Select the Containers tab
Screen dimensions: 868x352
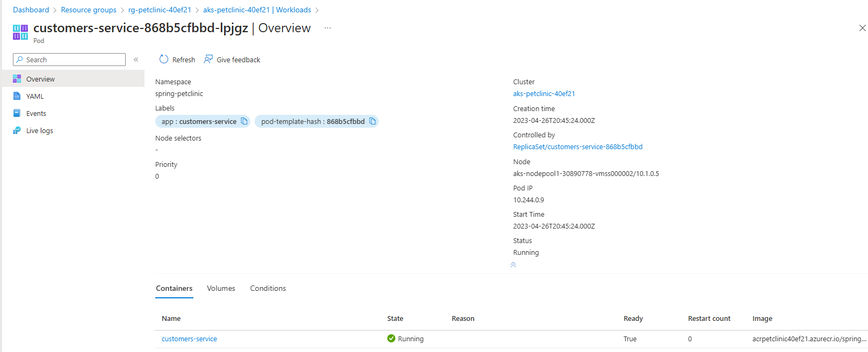[x=174, y=288]
